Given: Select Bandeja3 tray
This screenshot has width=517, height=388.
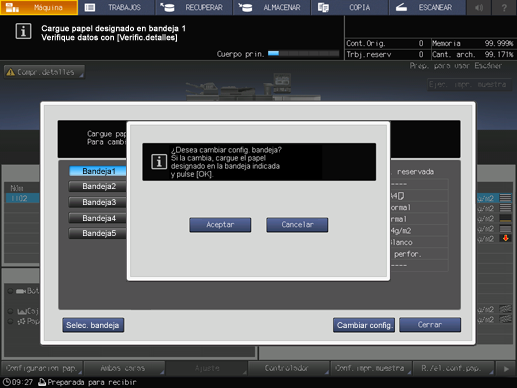Looking at the screenshot, I should (97, 202).
